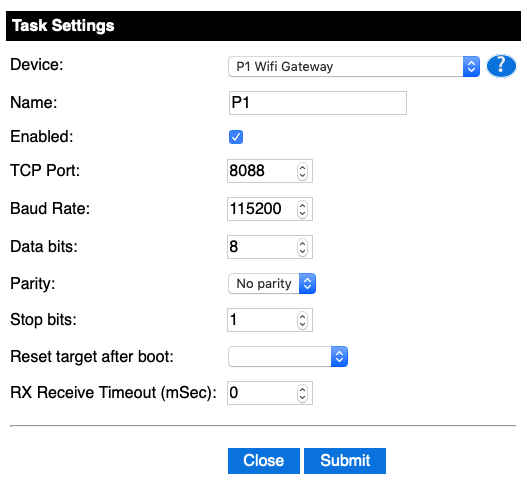Click the Baud Rate field showing 115200

coord(270,209)
